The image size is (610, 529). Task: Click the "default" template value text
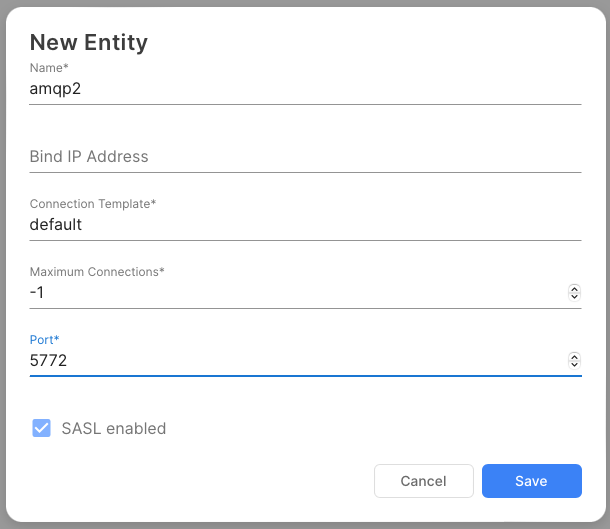(56, 224)
